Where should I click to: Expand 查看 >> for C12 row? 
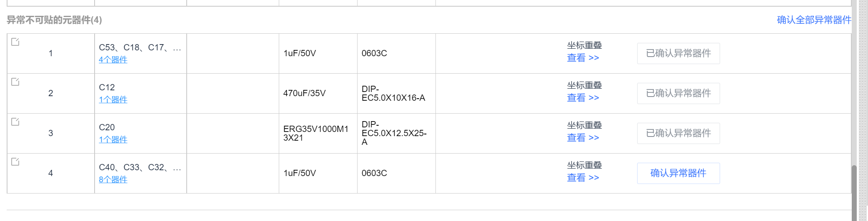583,98
